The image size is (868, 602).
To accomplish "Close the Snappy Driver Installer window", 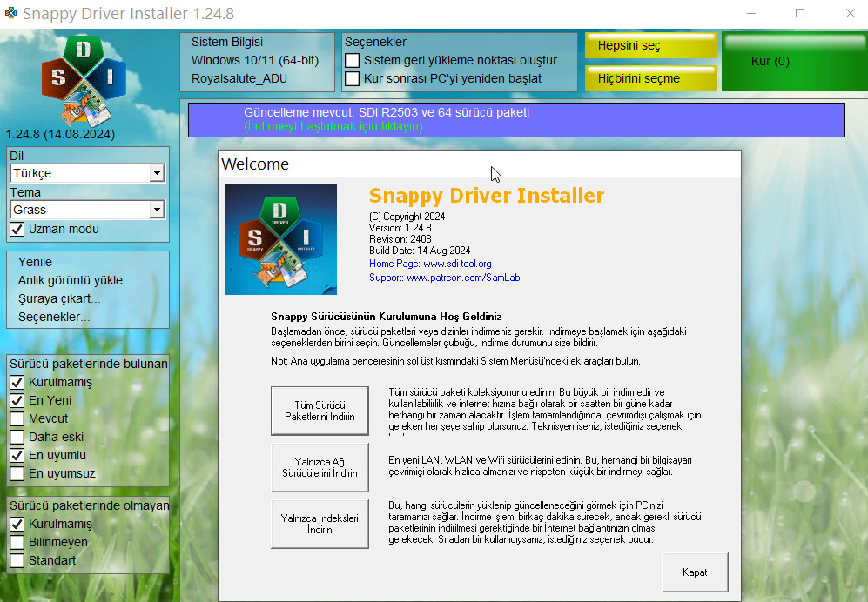I will 851,13.
